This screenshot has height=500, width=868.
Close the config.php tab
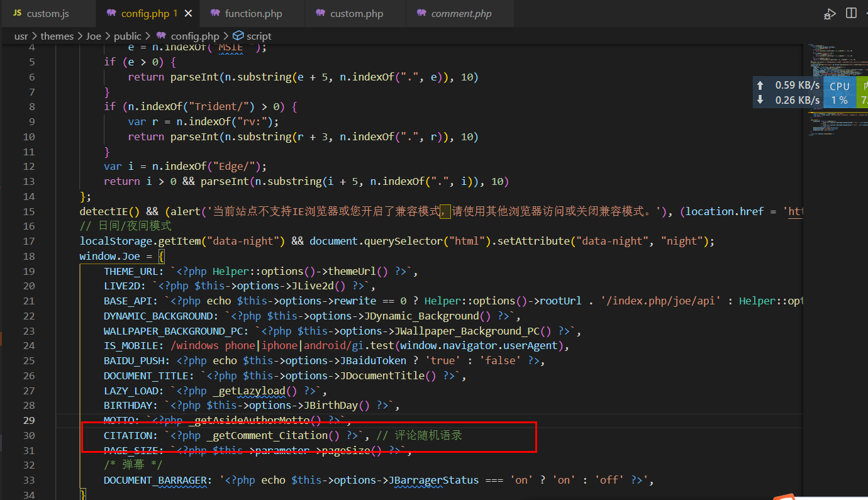[x=189, y=13]
